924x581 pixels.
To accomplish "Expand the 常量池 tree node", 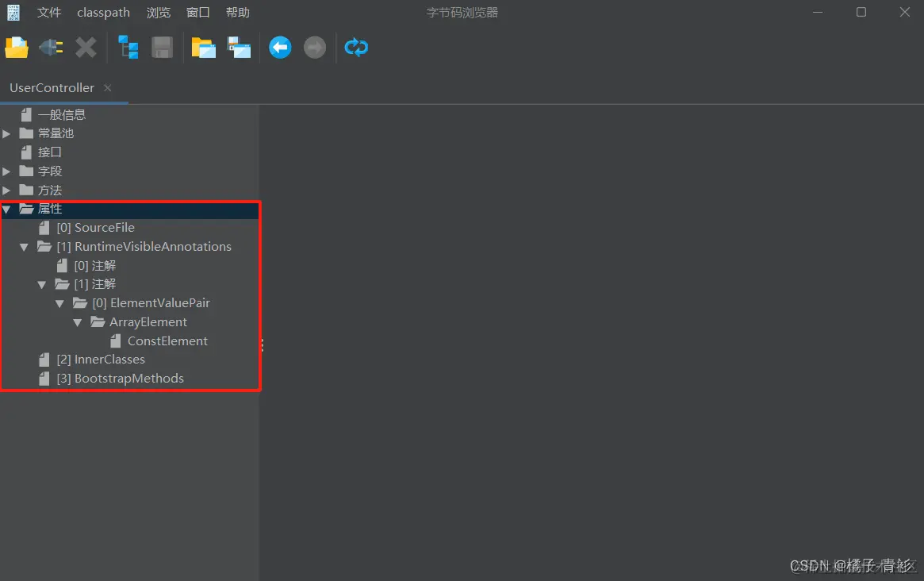I will pyautogui.click(x=6, y=134).
